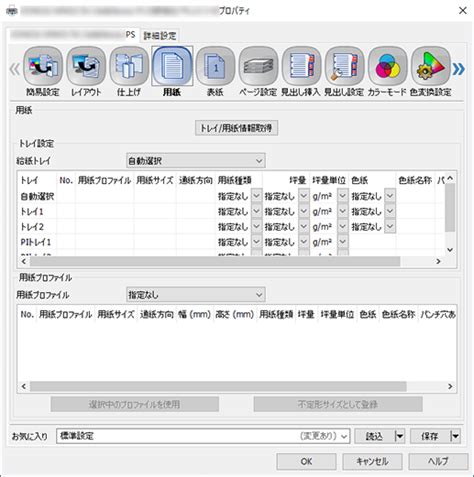Click 高さ (mm) column header in profile list

(234, 314)
